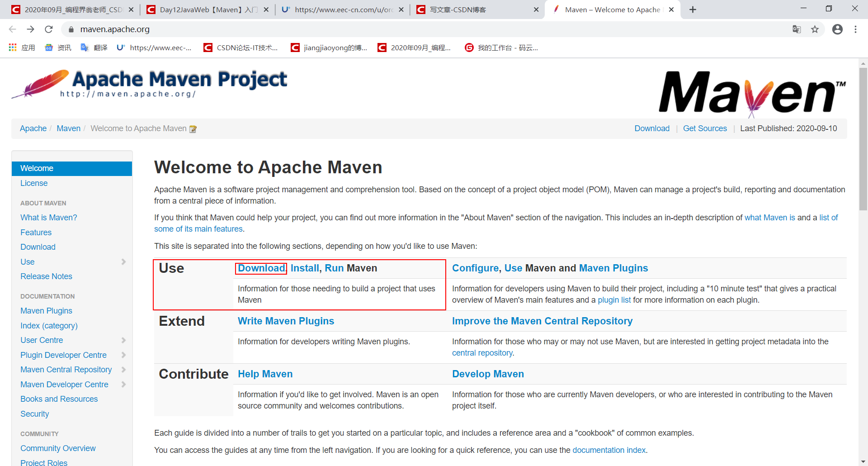This screenshot has height=466, width=868.
Task: Select Welcome in the sidebar menu
Action: pyautogui.click(x=72, y=168)
